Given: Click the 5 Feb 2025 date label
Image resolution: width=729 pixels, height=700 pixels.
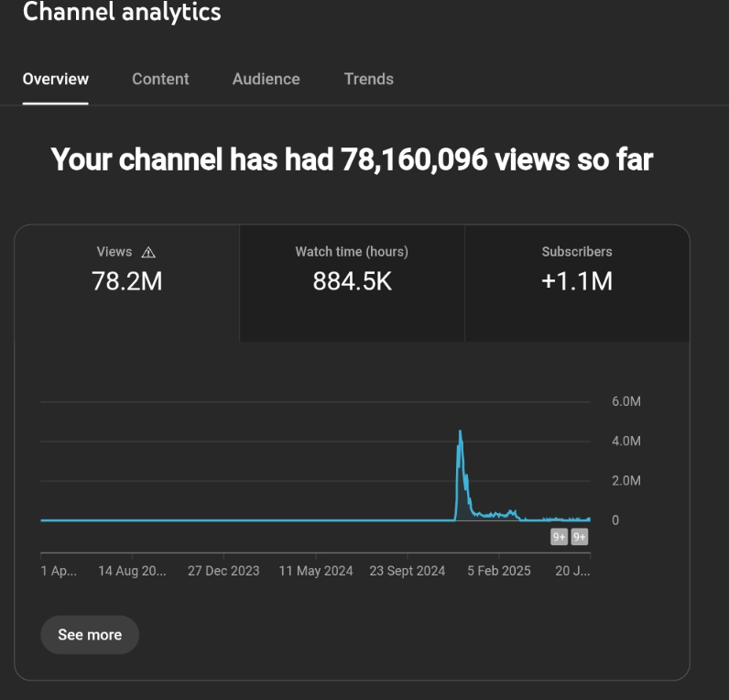Looking at the screenshot, I should (498, 571).
